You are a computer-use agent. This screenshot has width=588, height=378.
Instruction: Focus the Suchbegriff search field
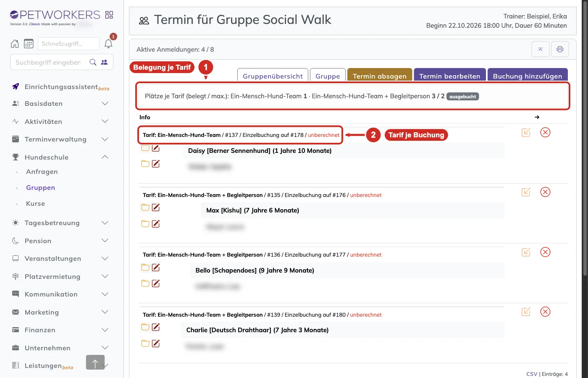[x=49, y=62]
